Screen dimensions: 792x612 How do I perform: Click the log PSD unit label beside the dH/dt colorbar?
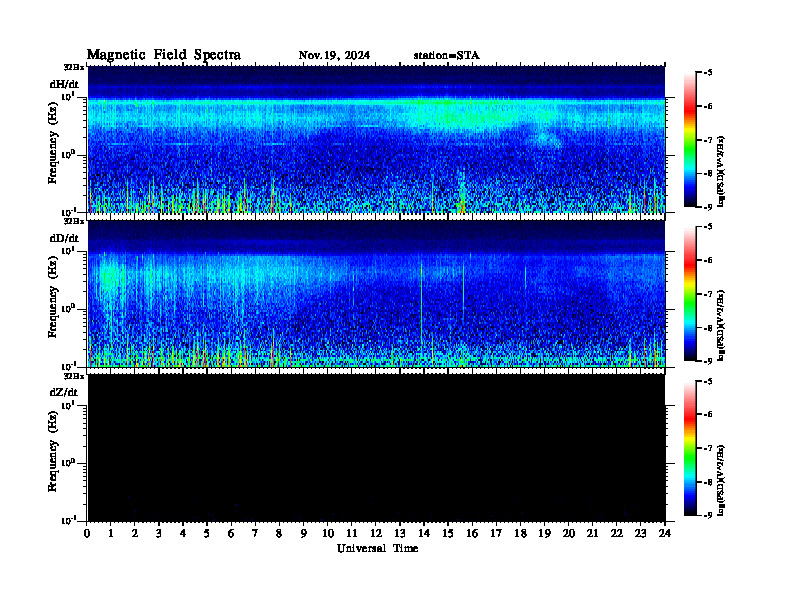[722, 171]
